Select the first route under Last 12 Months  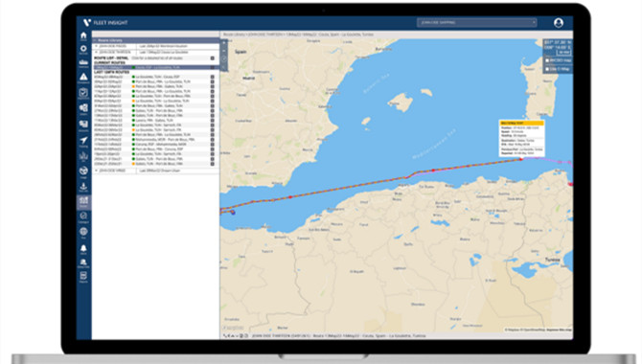coord(155,77)
